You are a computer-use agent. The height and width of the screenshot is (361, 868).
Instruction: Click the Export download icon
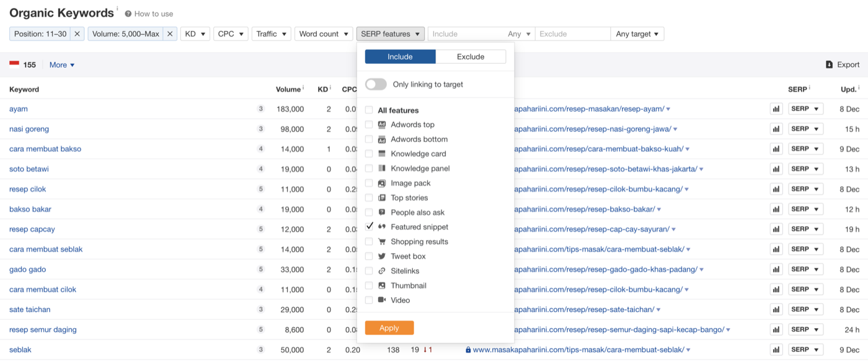tap(829, 65)
